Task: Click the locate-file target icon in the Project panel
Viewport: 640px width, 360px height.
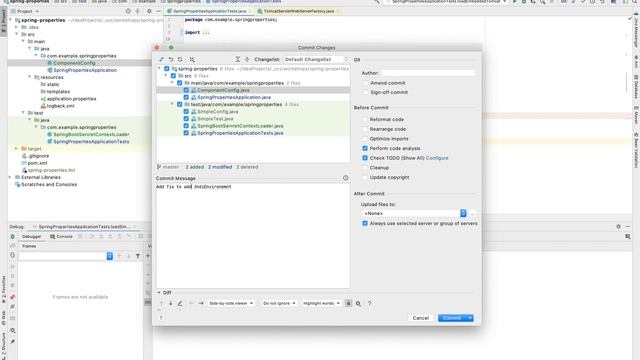Action: click(128, 11)
